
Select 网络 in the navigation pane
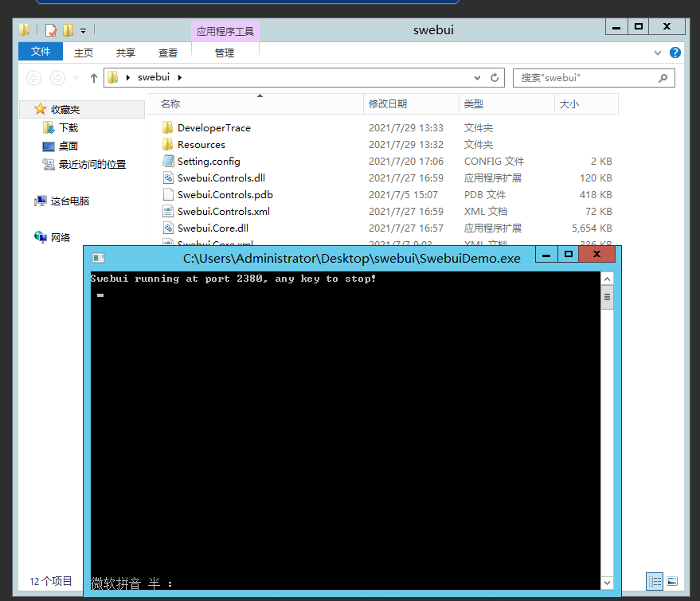click(x=61, y=237)
